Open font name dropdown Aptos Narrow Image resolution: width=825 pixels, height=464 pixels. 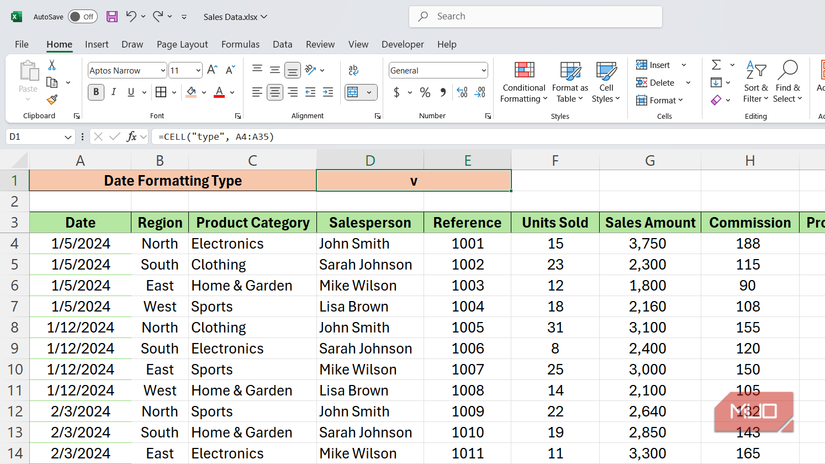tap(163, 70)
